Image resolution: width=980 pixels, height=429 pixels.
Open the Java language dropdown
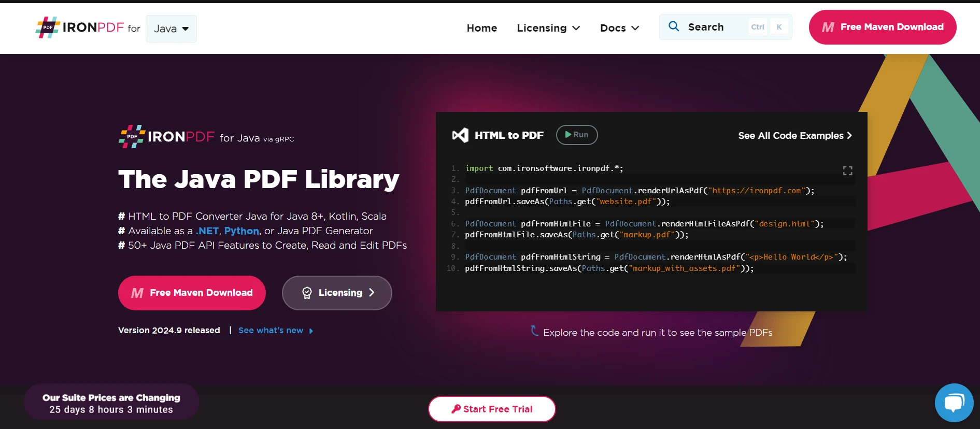(x=171, y=28)
